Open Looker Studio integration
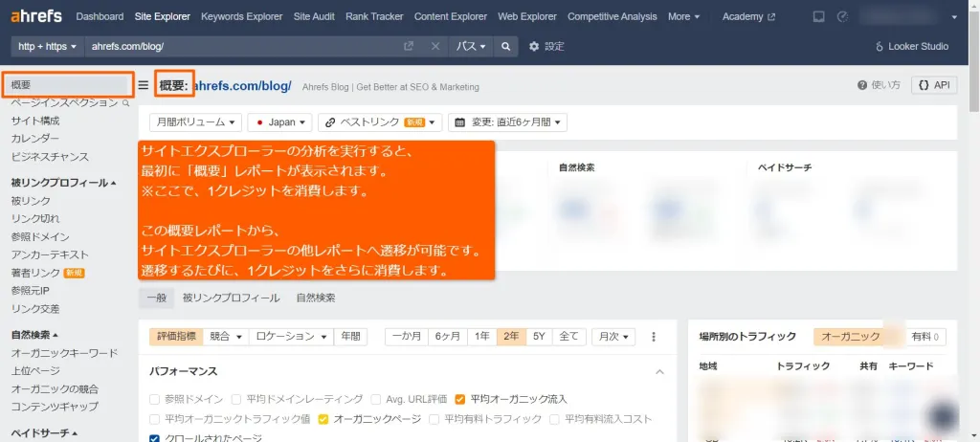 (912, 46)
